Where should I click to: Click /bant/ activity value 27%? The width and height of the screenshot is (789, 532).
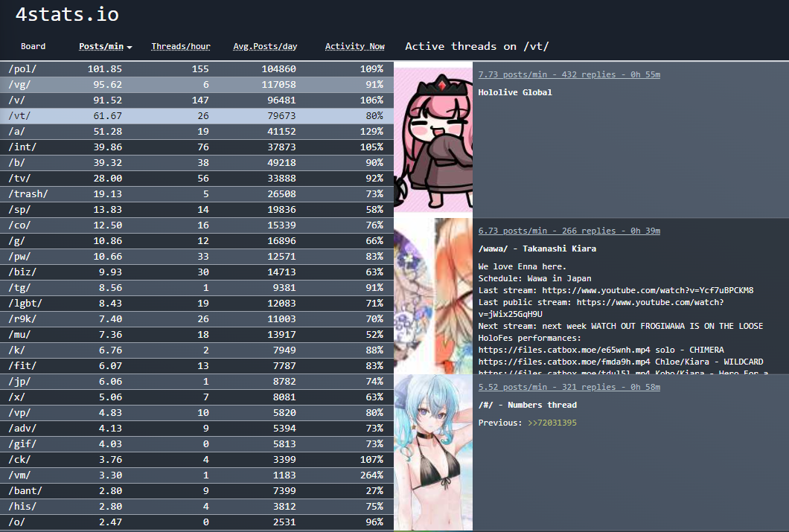click(x=374, y=490)
